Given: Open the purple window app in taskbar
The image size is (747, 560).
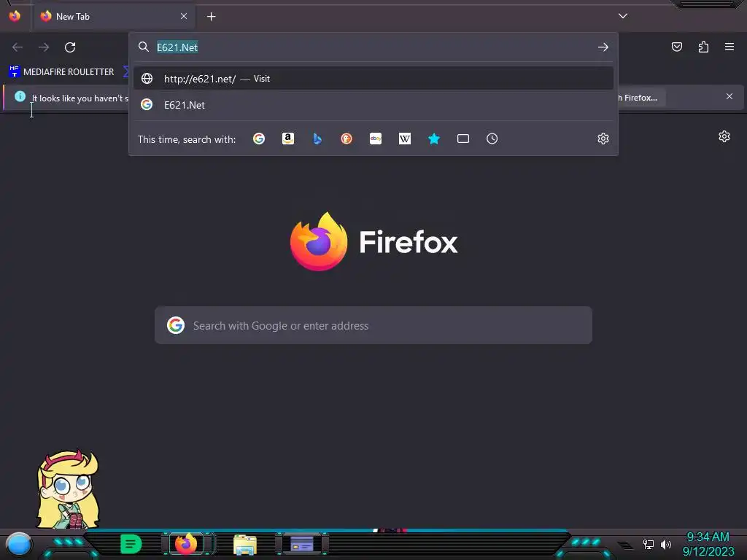Looking at the screenshot, I should click(x=301, y=544).
